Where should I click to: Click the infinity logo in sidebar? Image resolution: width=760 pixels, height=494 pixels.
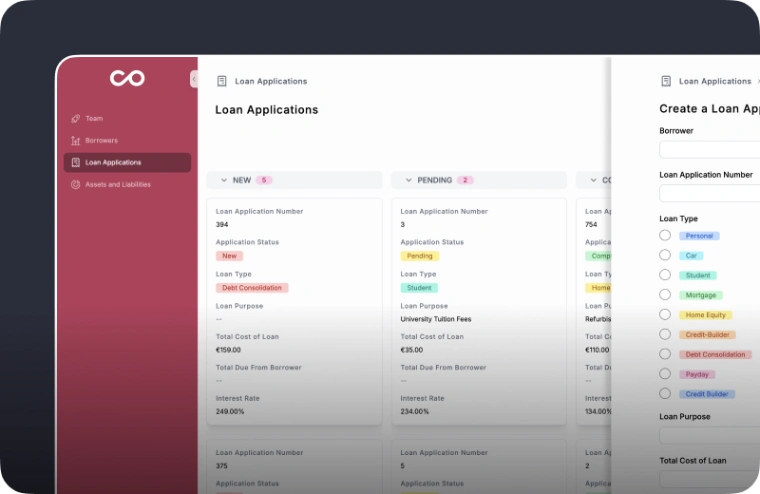coord(127,78)
